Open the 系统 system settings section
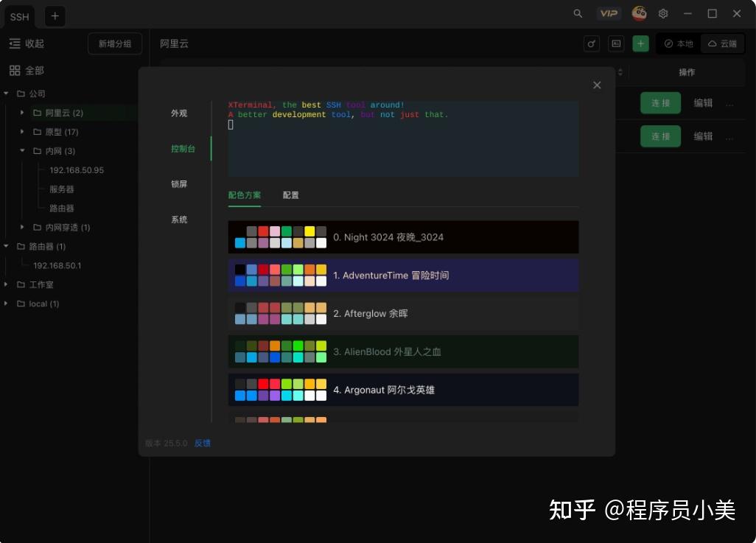The width and height of the screenshot is (756, 543). click(x=179, y=220)
